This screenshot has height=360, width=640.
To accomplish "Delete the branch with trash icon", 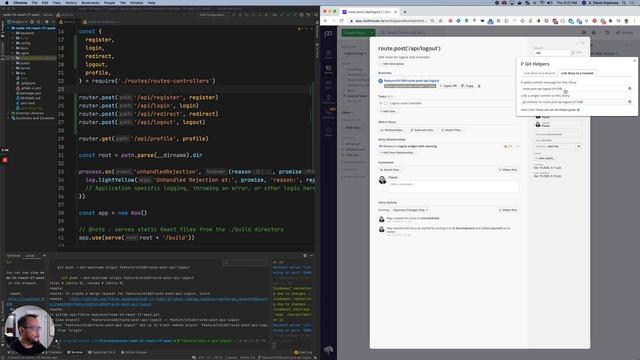I will 479,86.
